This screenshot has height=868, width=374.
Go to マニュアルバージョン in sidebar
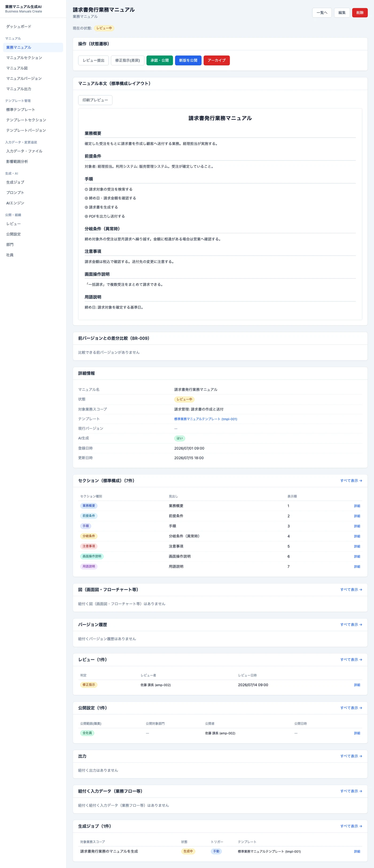click(33, 78)
